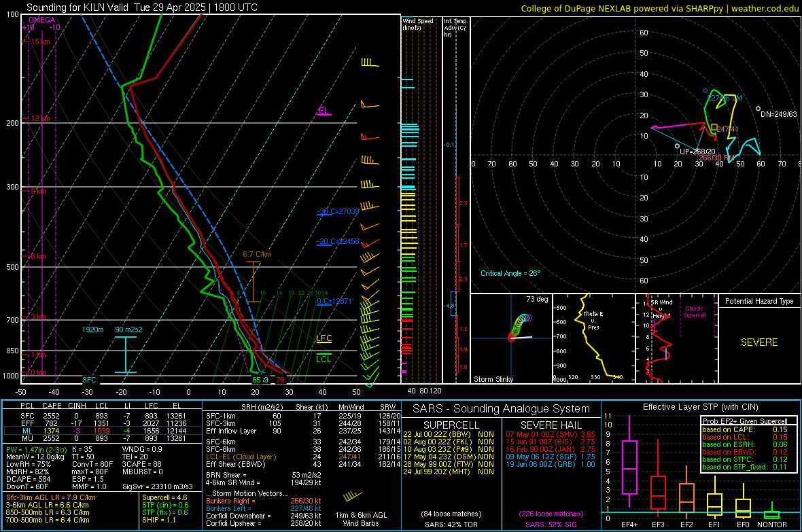This screenshot has height=532, width=802.
Task: Click the 'WNDG = 0.9' value
Action: (x=142, y=449)
